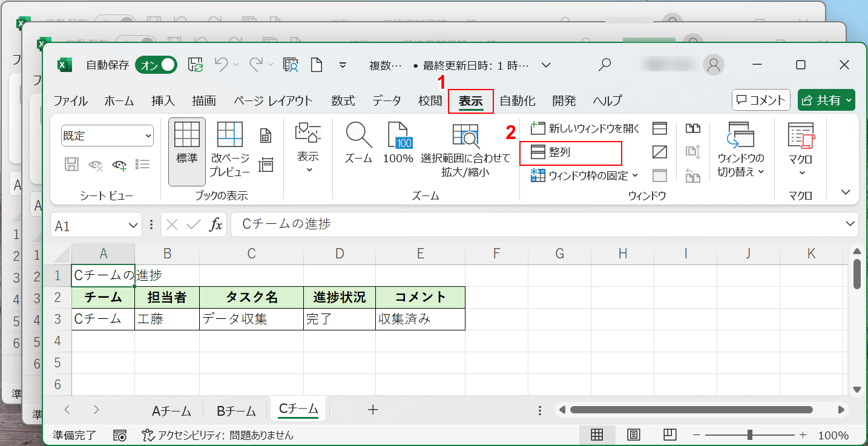Click 新しいウィンドウを開く
The image size is (868, 446).
585,128
